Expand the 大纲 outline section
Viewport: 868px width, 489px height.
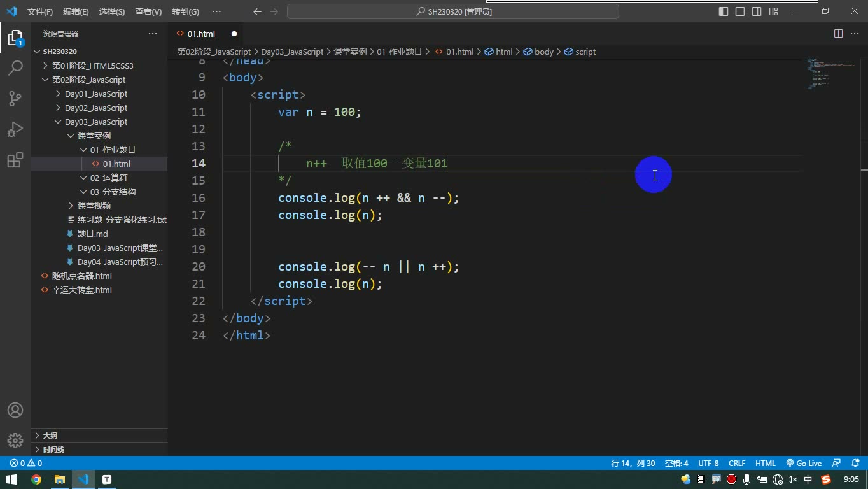pyautogui.click(x=99, y=436)
